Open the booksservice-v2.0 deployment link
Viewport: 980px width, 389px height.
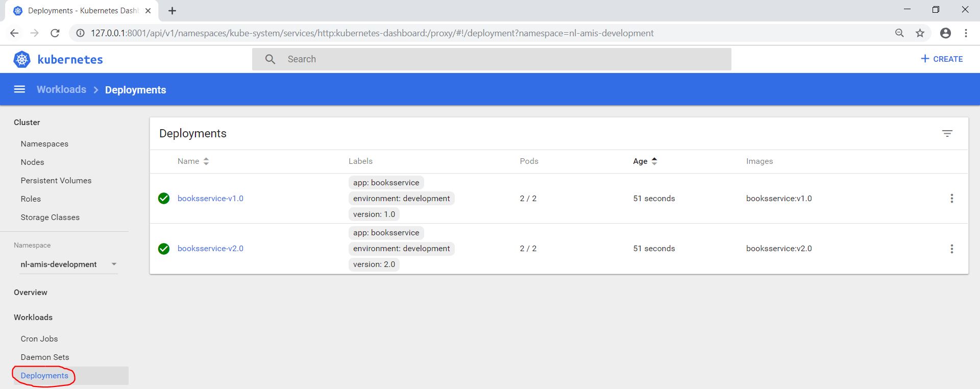210,249
